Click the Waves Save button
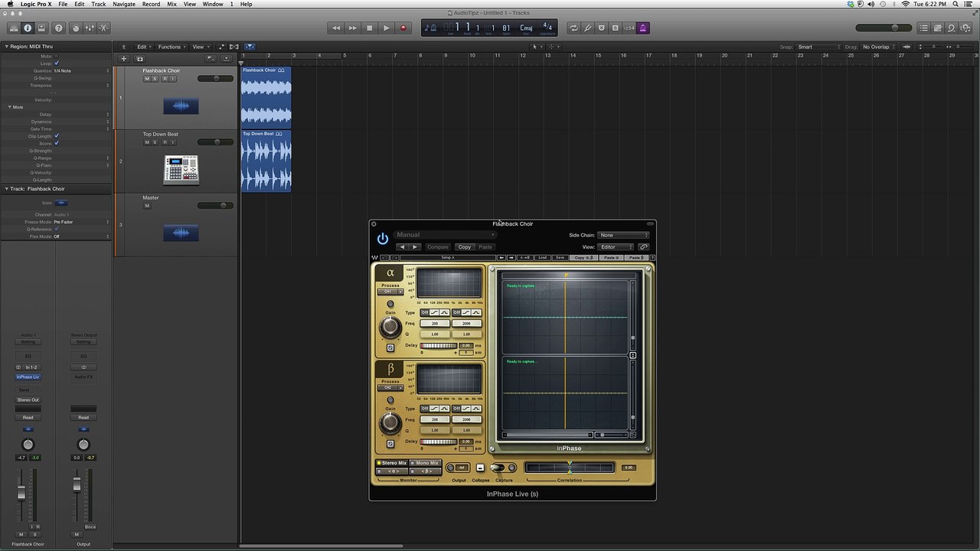This screenshot has width=980, height=551. [560, 258]
